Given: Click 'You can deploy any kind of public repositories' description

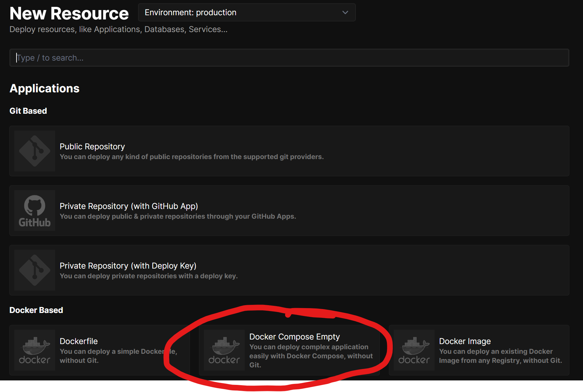Looking at the screenshot, I should [192, 157].
